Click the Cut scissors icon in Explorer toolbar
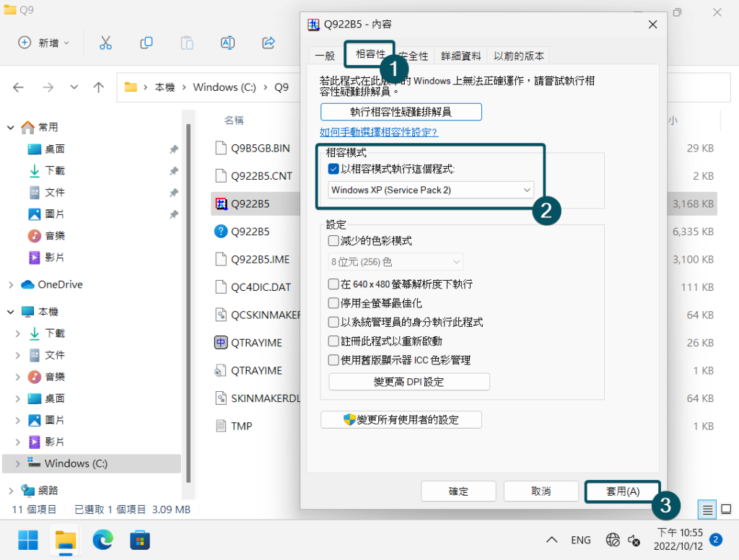The image size is (739, 560). pos(105,43)
